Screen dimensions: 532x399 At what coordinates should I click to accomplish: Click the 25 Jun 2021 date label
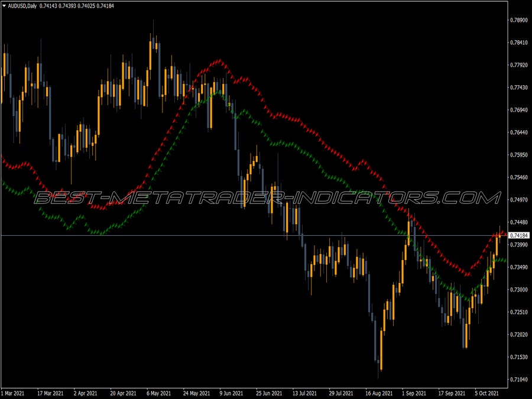coord(269,393)
